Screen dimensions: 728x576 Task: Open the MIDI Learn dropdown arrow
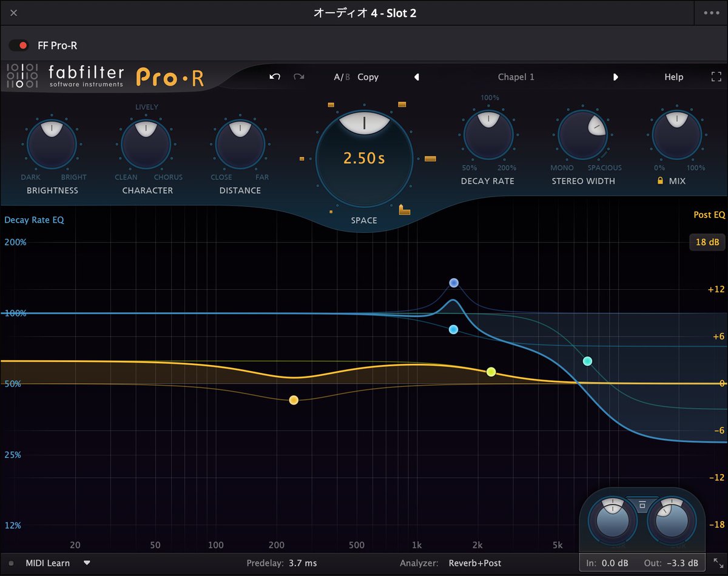click(87, 563)
